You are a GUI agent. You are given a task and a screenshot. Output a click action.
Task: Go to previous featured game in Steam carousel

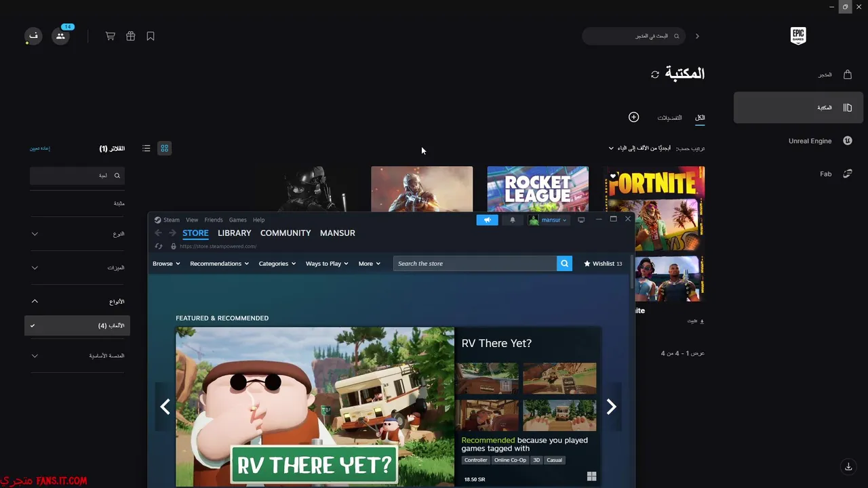pos(165,407)
